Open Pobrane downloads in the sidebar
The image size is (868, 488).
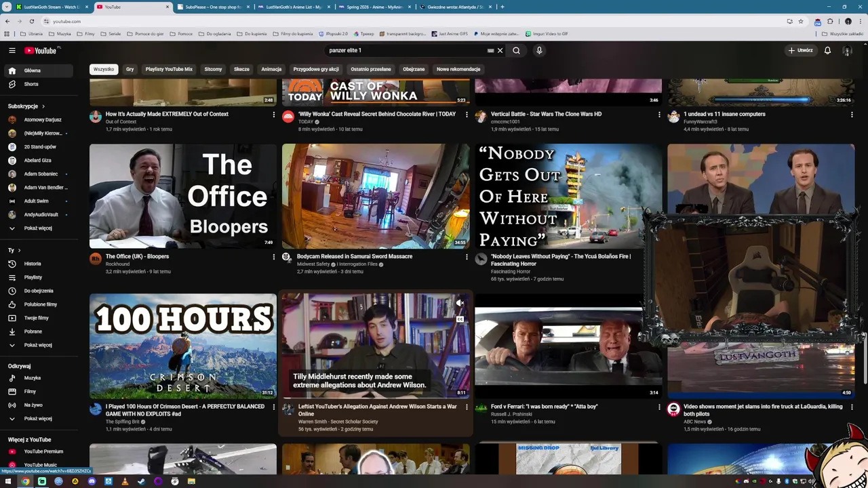[x=39, y=331]
